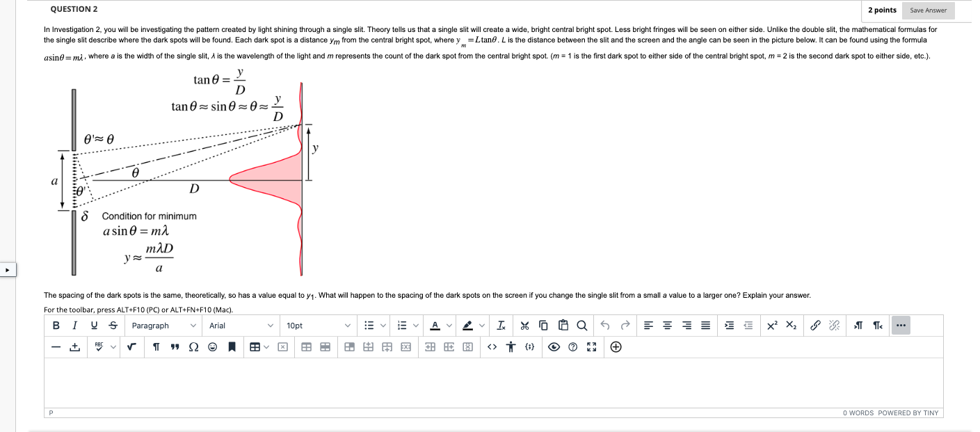The image size is (980, 432).
Task: Open the source code view icon
Action: [x=492, y=346]
